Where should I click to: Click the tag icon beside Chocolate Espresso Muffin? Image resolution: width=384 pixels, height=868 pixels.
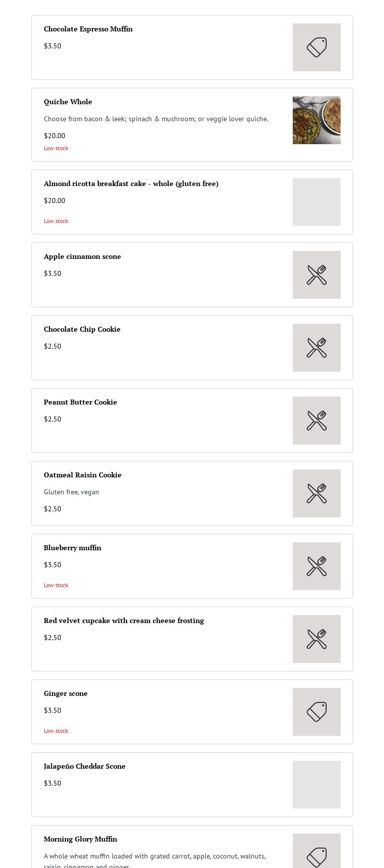(x=317, y=47)
